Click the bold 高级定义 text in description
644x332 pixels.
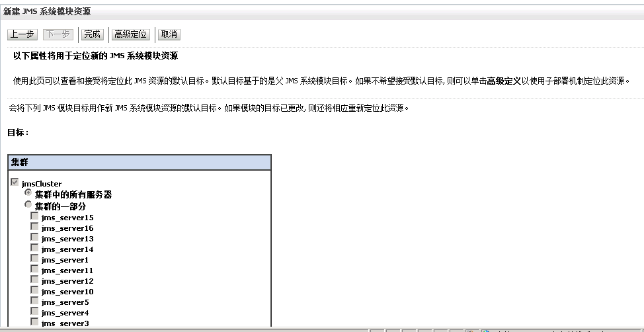(504, 81)
